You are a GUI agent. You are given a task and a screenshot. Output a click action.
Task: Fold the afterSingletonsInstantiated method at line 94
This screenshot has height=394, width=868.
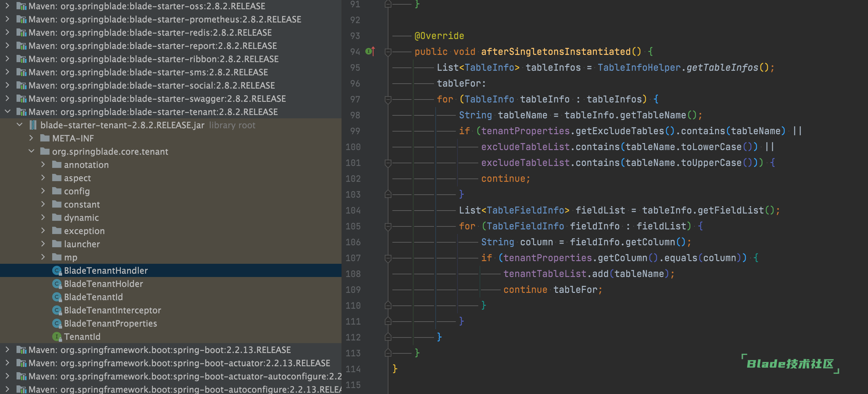coord(388,52)
